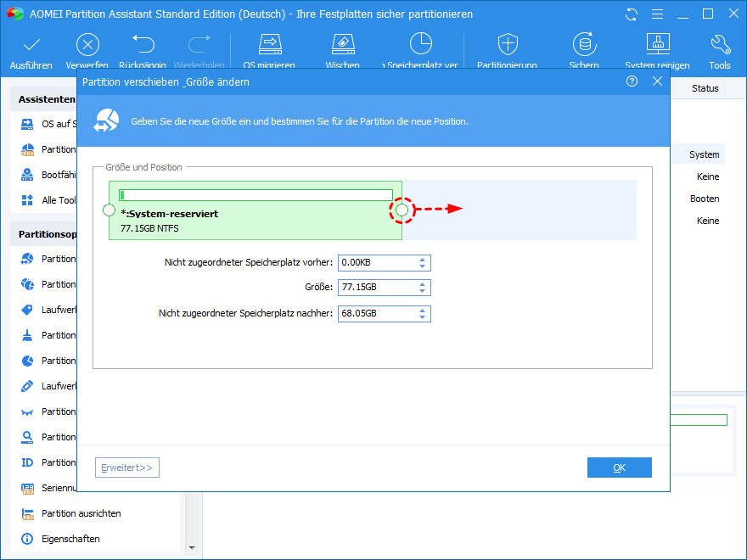Click the Alle Tools sidebar icon
The image size is (747, 560).
[x=27, y=200]
